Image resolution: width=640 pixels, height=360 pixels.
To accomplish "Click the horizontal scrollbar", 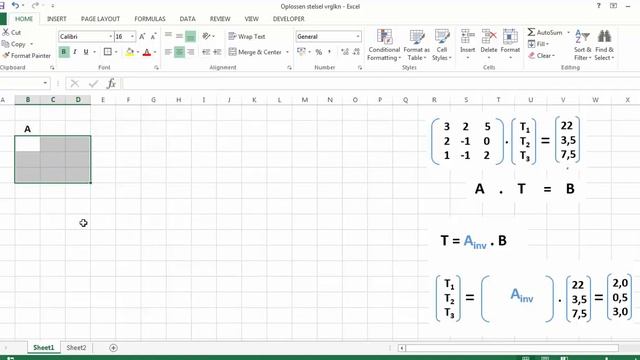I will point(512,348).
